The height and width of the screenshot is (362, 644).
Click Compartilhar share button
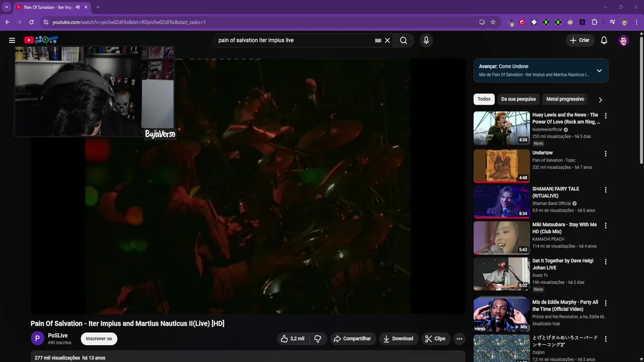[352, 339]
